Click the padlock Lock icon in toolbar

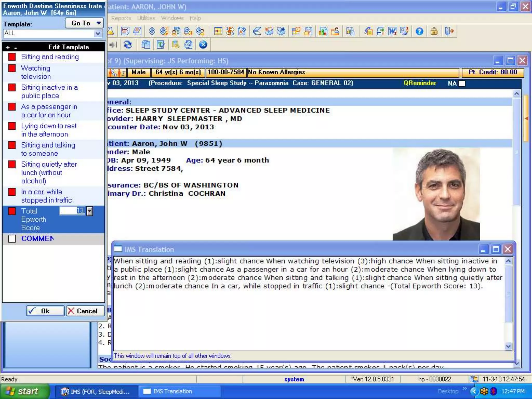point(434,31)
